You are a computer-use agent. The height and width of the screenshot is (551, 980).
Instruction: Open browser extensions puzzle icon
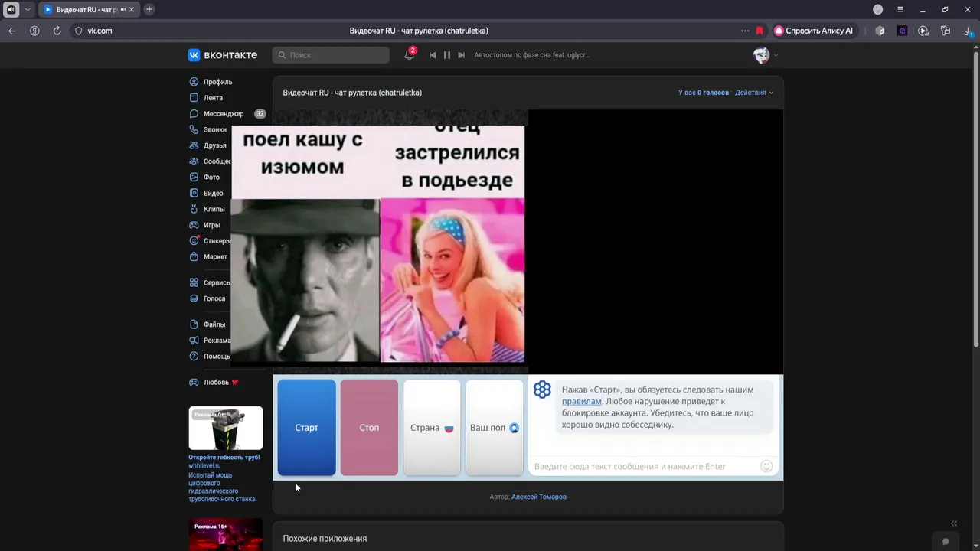[946, 31]
